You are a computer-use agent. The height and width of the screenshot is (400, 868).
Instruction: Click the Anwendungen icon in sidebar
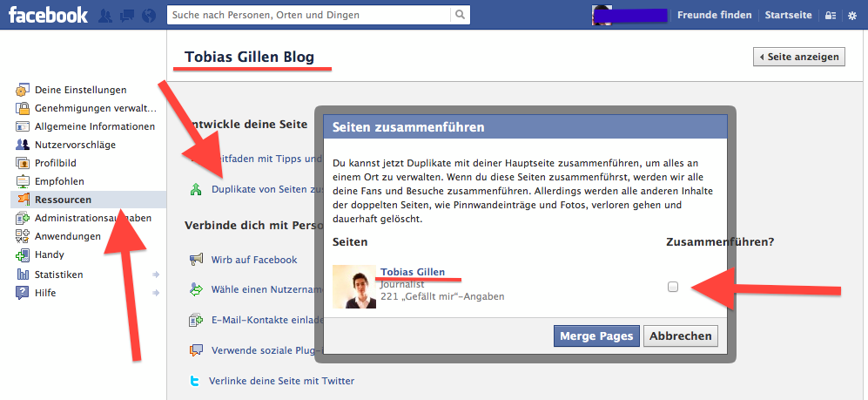tap(23, 236)
